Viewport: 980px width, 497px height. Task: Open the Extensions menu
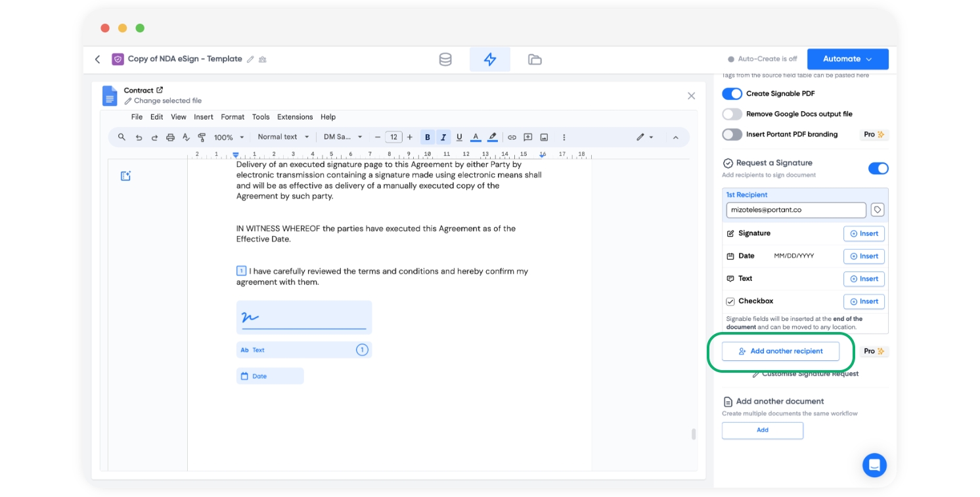point(295,117)
